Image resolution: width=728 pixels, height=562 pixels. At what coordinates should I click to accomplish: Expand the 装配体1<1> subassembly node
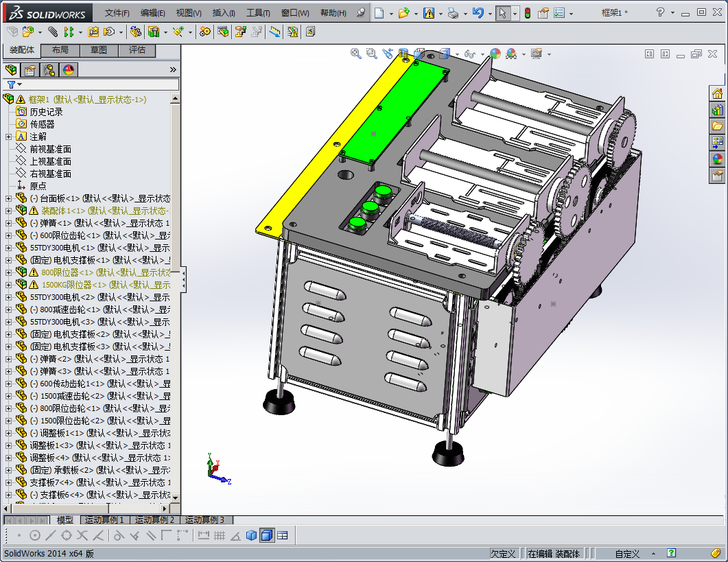click(x=8, y=211)
